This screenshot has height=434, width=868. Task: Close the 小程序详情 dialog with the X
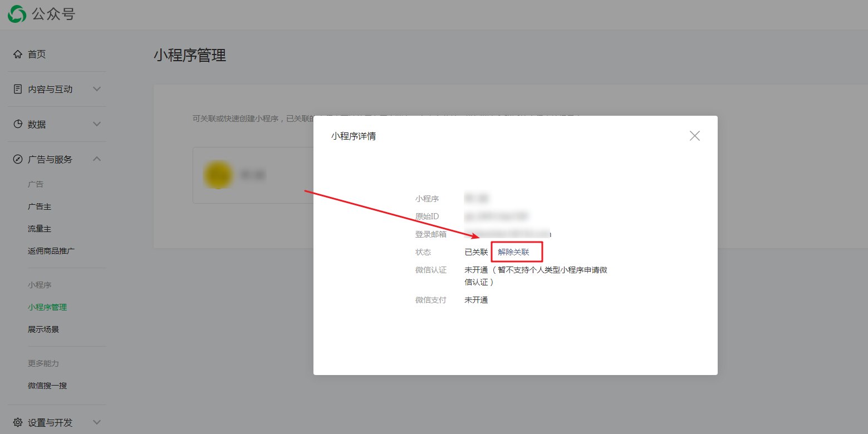695,136
